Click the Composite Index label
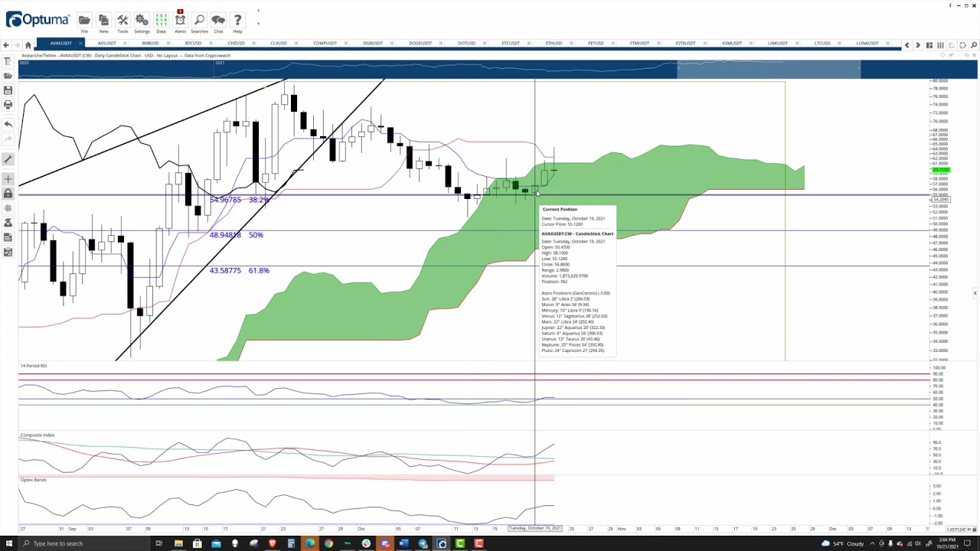 click(x=37, y=435)
